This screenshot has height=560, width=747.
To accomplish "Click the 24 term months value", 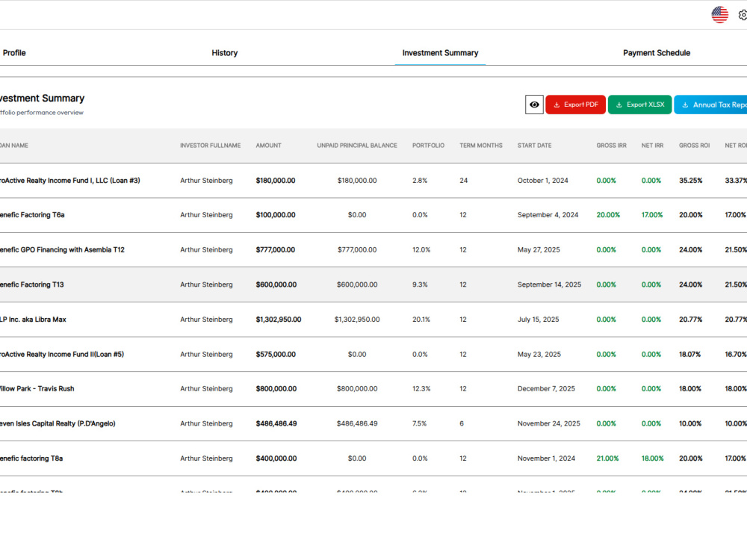I will [464, 181].
